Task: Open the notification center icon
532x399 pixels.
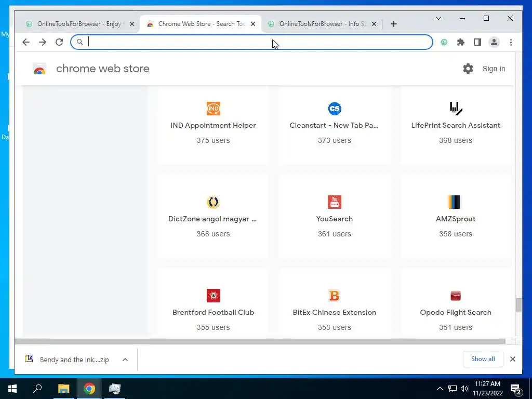Action: [x=516, y=389]
